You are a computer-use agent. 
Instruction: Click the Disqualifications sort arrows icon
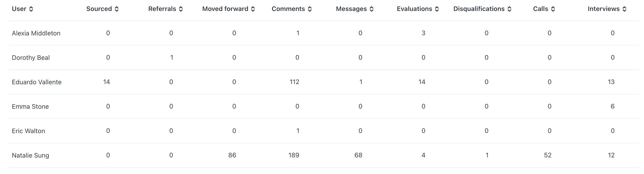point(509,9)
